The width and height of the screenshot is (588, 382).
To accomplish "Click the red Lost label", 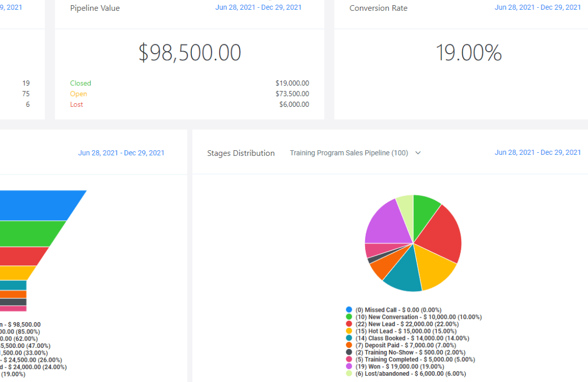I will point(76,104).
